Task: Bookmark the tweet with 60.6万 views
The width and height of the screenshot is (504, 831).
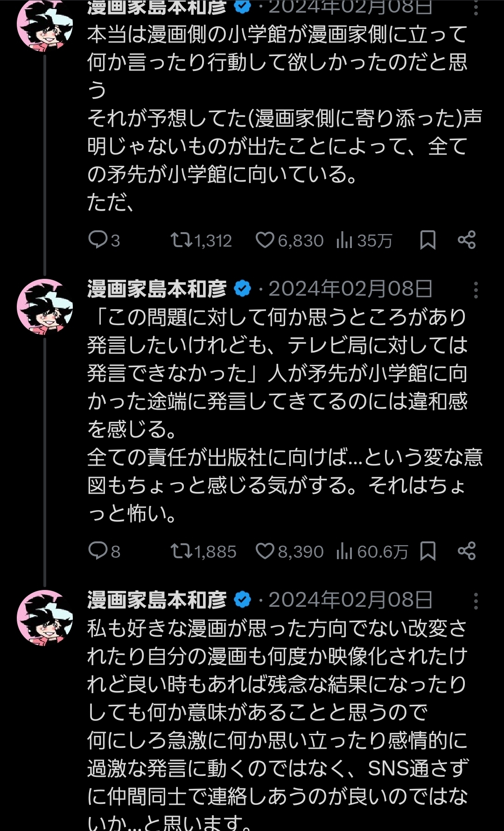Action: (427, 551)
